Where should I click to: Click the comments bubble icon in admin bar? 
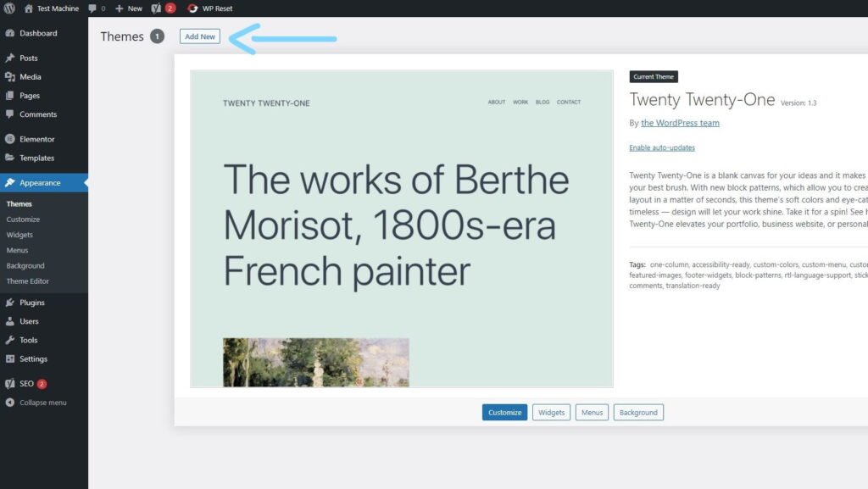92,8
